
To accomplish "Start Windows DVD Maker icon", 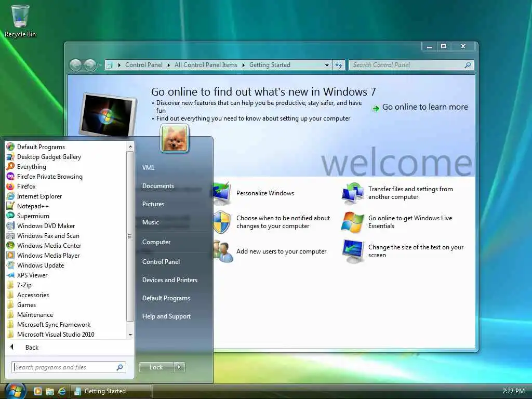I will pos(10,225).
